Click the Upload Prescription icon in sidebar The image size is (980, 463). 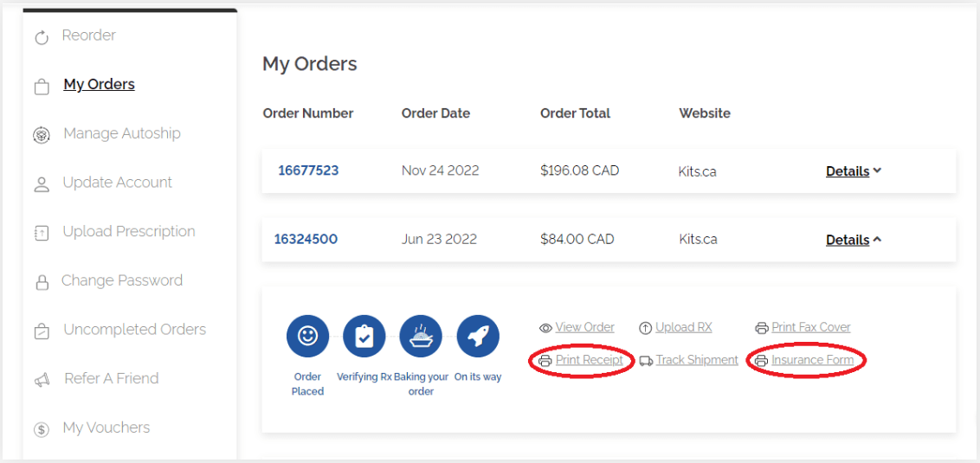(x=41, y=233)
